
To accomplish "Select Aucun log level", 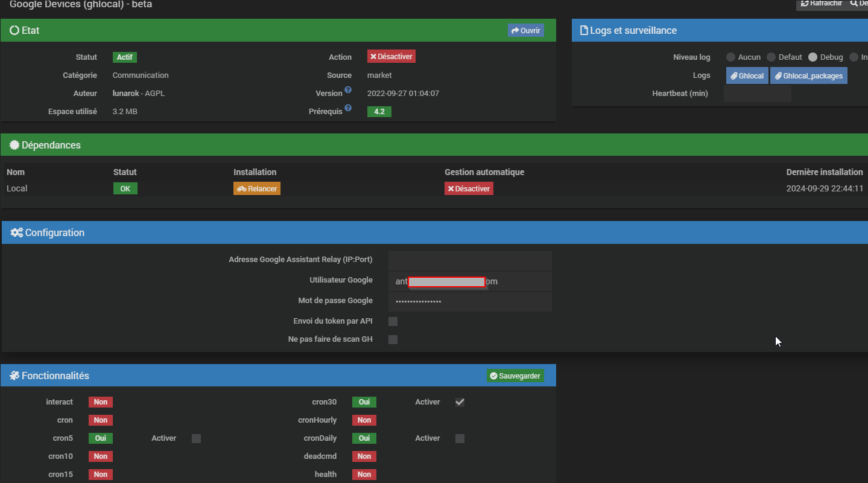I will (731, 57).
